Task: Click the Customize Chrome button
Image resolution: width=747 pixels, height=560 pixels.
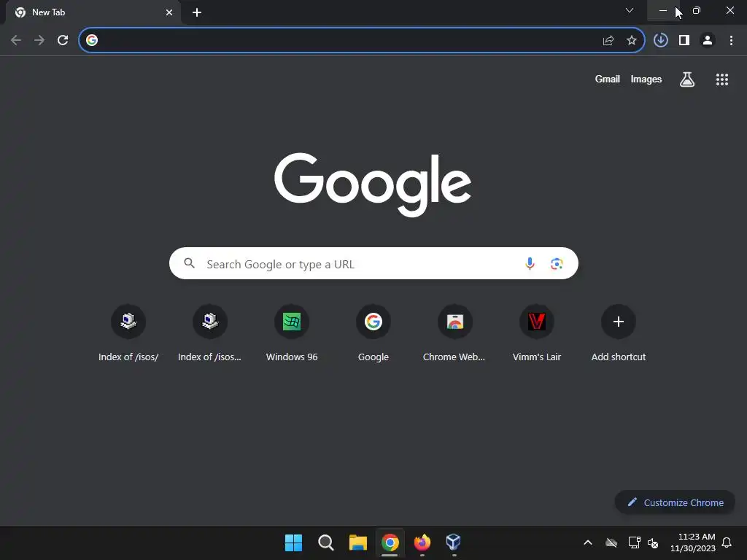Action: (x=675, y=502)
